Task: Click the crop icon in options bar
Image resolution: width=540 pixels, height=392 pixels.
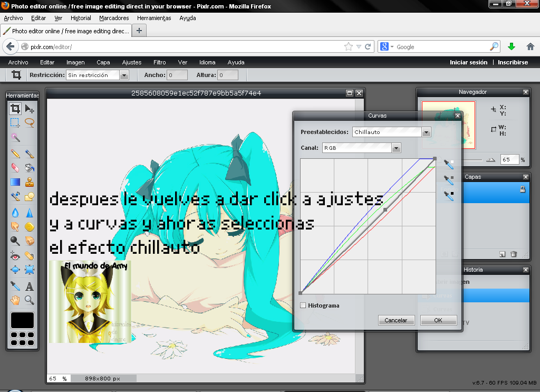Action: pos(16,75)
